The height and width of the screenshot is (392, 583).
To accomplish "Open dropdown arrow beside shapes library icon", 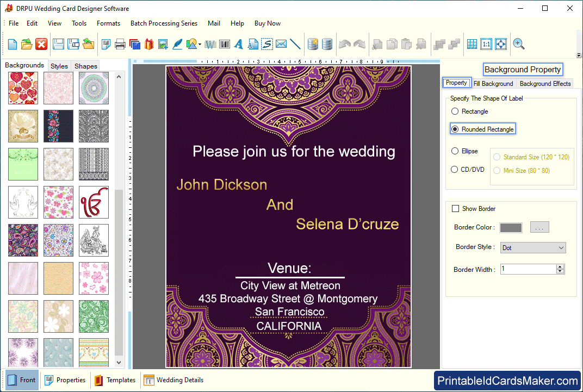I will (x=200, y=45).
